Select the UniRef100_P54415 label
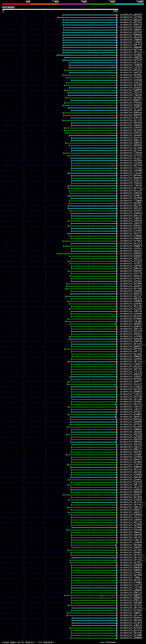Viewport: 146px width, 644px height. [x=131, y=183]
